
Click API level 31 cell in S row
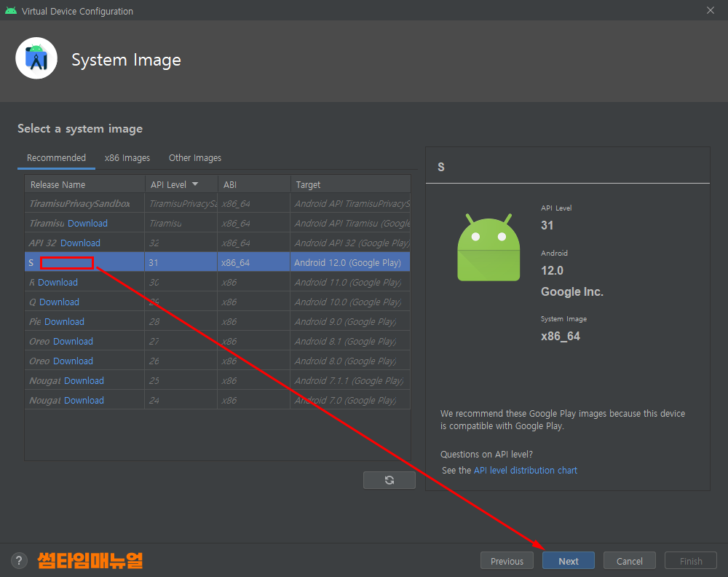click(x=181, y=262)
